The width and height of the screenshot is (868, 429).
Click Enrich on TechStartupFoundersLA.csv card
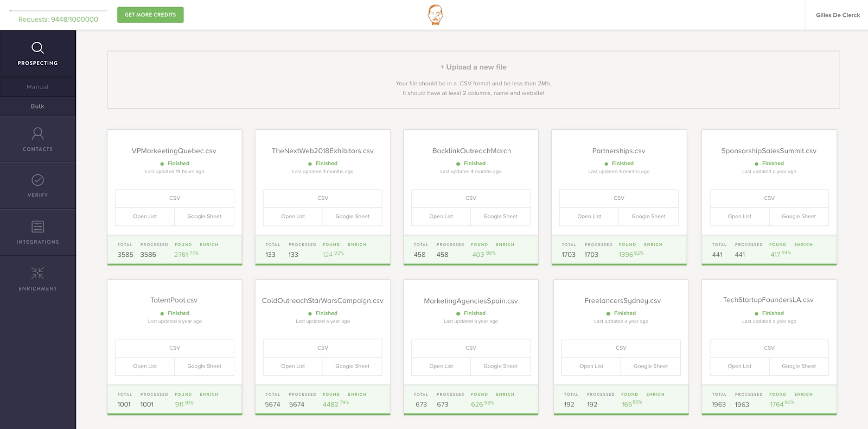click(803, 395)
